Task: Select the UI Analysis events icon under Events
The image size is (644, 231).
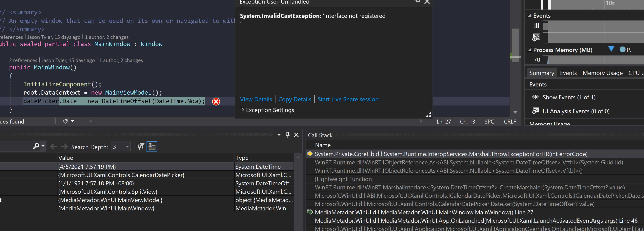Action: [535, 111]
